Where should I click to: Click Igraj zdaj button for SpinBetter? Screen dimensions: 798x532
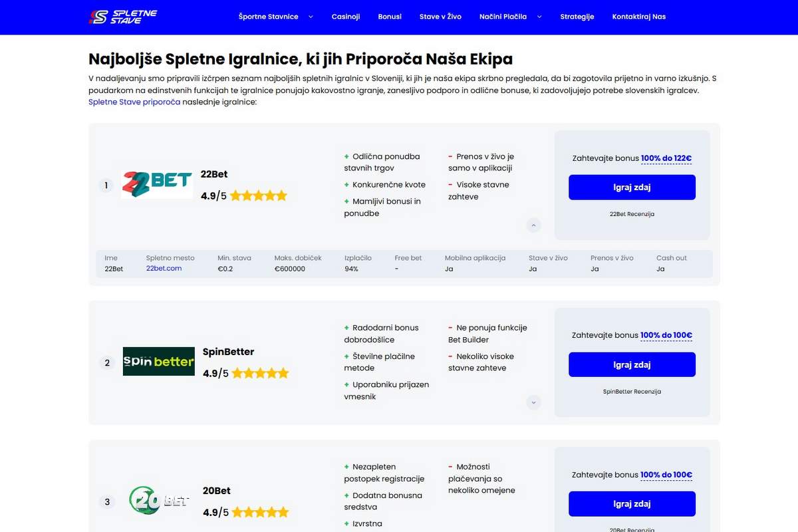[632, 365]
